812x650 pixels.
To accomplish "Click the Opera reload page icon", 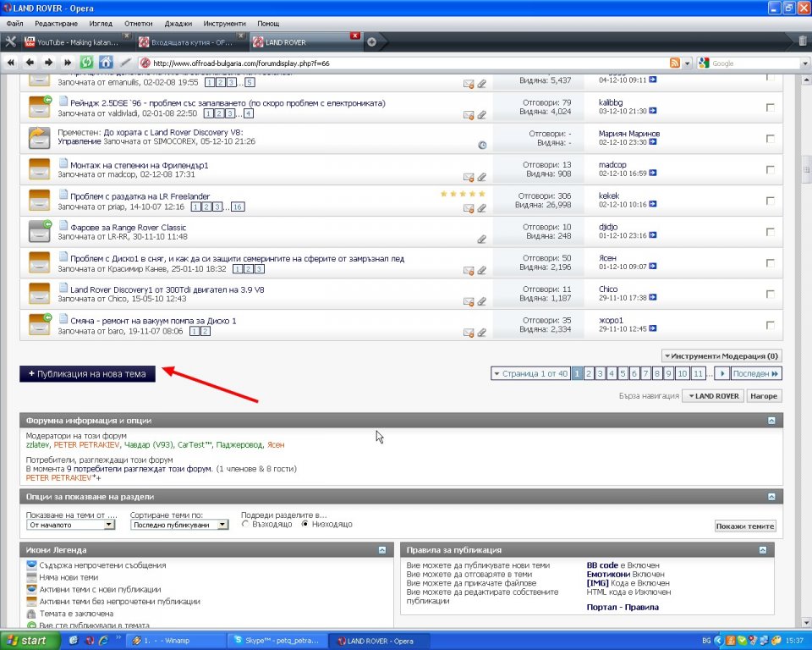I will [86, 63].
